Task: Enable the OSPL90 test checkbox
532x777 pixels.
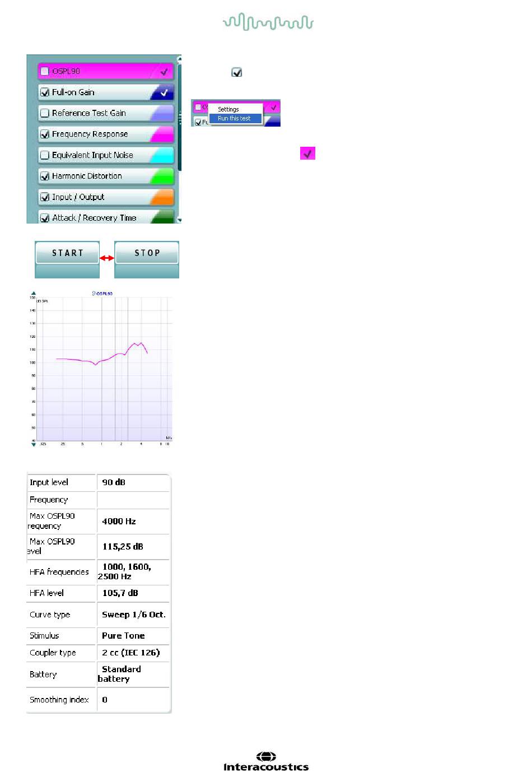Action: click(45, 71)
